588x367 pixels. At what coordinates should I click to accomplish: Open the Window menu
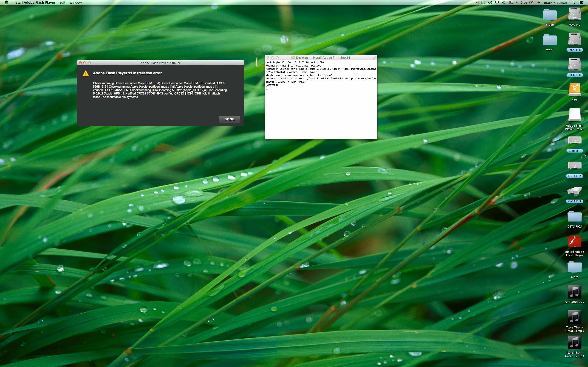click(75, 3)
